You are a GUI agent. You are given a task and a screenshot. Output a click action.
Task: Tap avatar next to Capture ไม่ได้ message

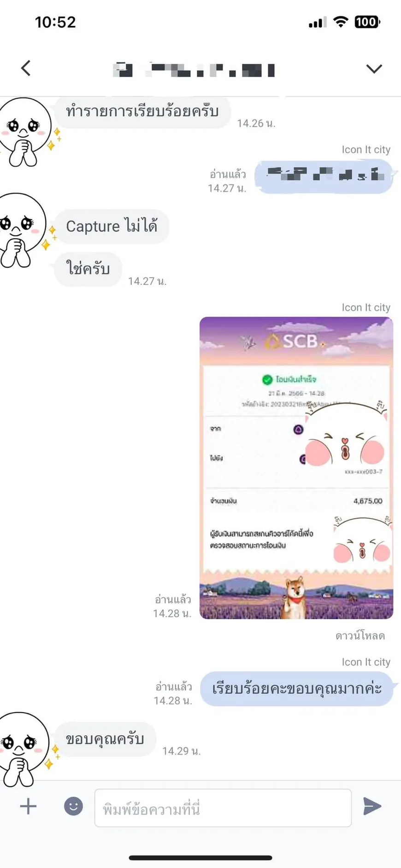tap(24, 230)
